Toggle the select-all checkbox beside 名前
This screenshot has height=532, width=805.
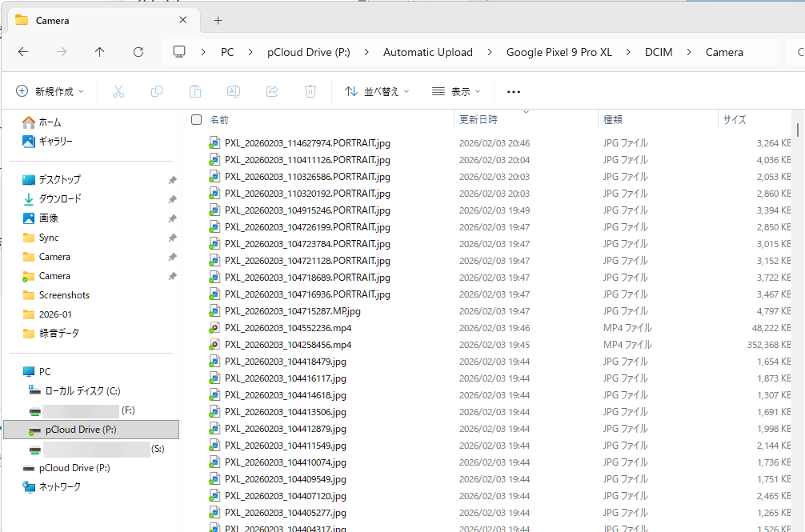pos(196,119)
